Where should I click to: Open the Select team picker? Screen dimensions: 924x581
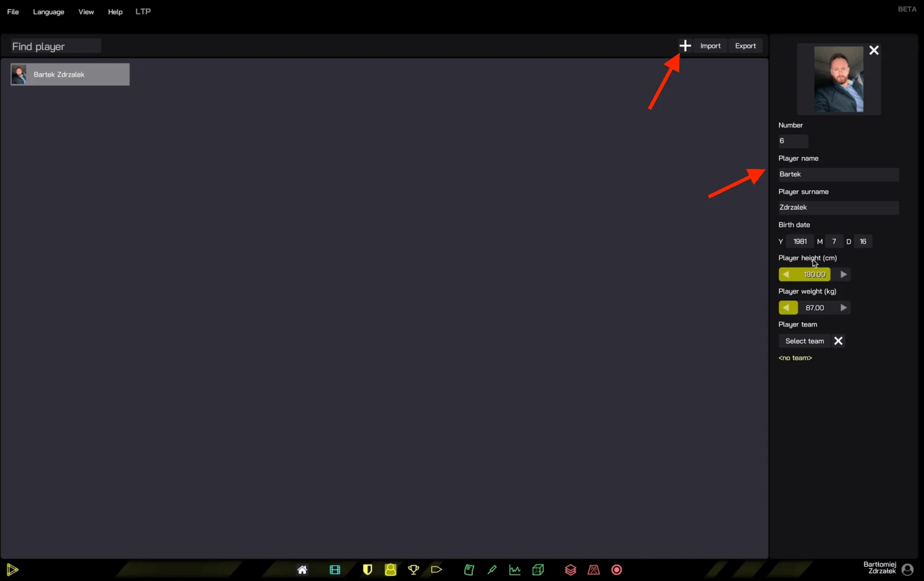(x=804, y=341)
